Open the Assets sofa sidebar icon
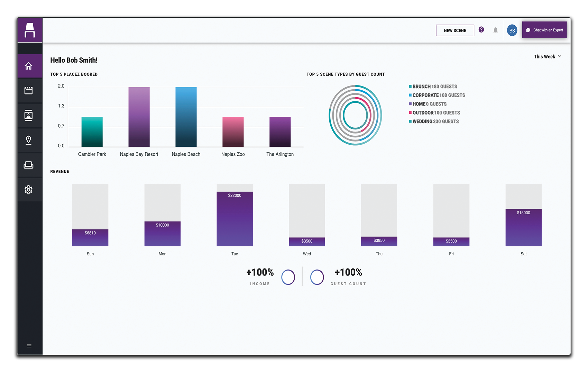The width and height of the screenshot is (588, 372). pyautogui.click(x=29, y=165)
